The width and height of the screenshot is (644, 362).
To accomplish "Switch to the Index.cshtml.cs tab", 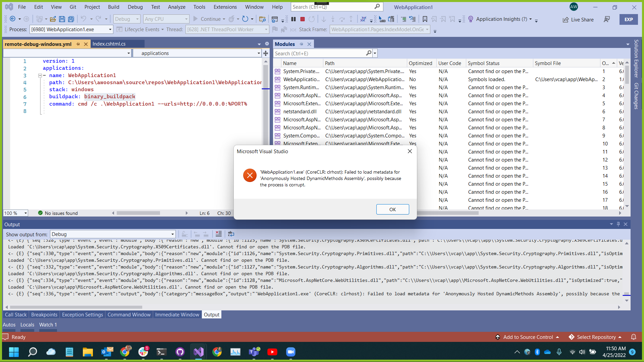I will 109,44.
